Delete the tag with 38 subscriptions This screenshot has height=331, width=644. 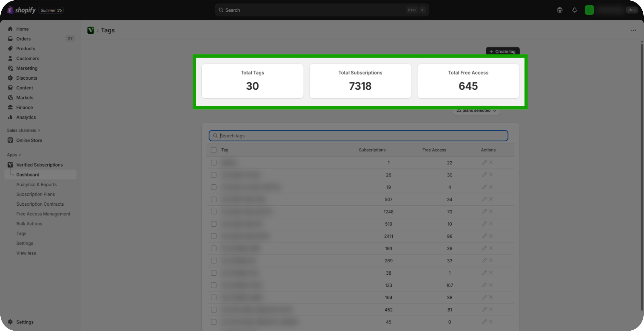491,273
